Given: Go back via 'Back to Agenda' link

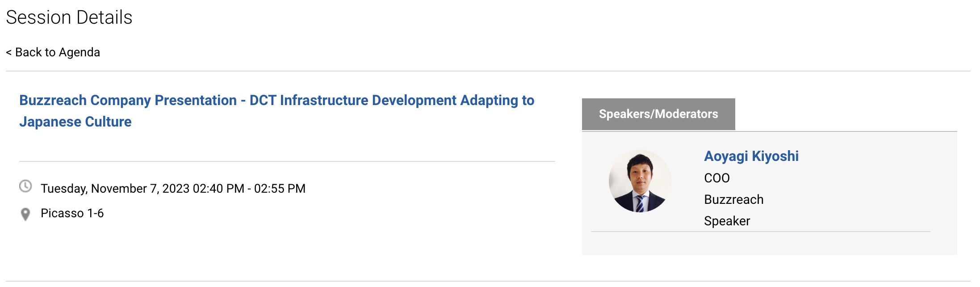Looking at the screenshot, I should pos(53,52).
